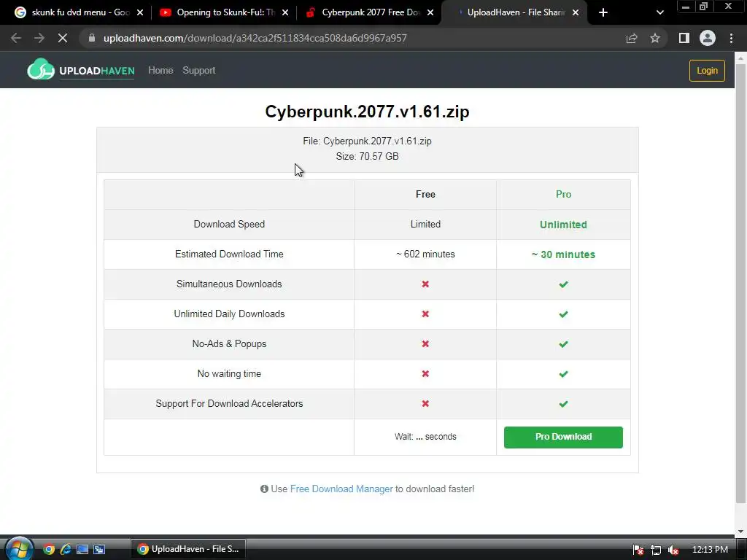Bookmark this page with star icon
The height and width of the screenshot is (560, 747).
click(x=655, y=38)
